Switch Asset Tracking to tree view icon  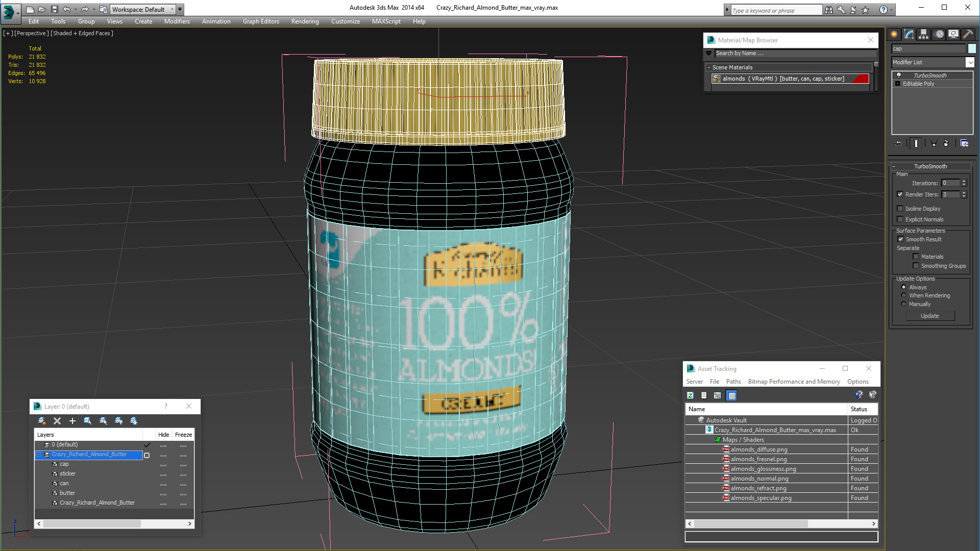[718, 395]
